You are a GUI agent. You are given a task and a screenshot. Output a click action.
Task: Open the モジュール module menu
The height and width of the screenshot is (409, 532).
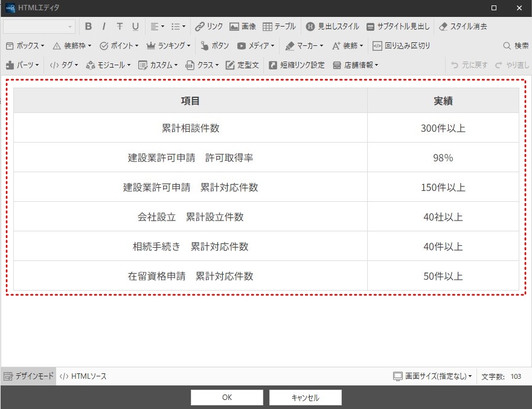108,65
